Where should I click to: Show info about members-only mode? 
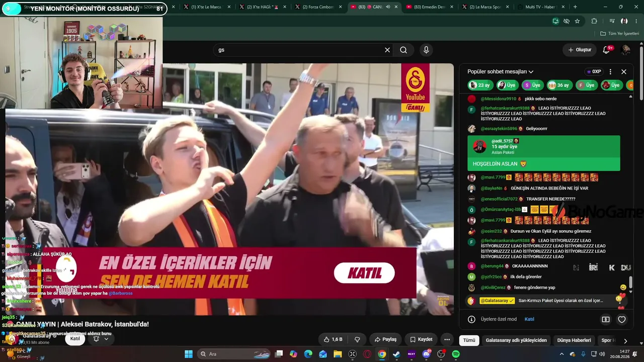coord(471,319)
